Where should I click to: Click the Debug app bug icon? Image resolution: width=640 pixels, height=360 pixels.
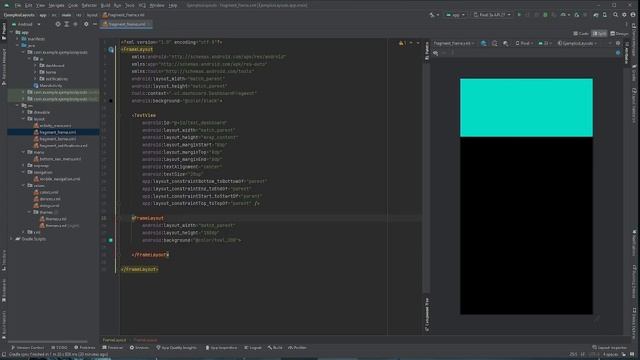tap(545, 15)
